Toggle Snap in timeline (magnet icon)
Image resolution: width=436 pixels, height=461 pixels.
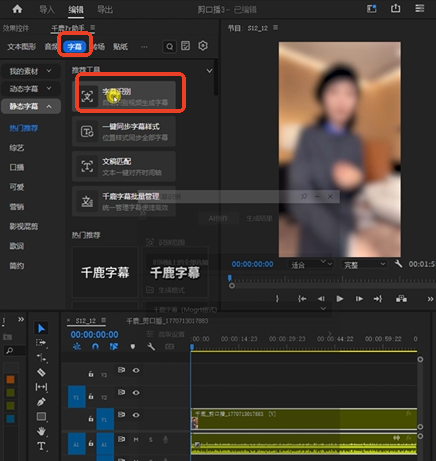(95, 347)
